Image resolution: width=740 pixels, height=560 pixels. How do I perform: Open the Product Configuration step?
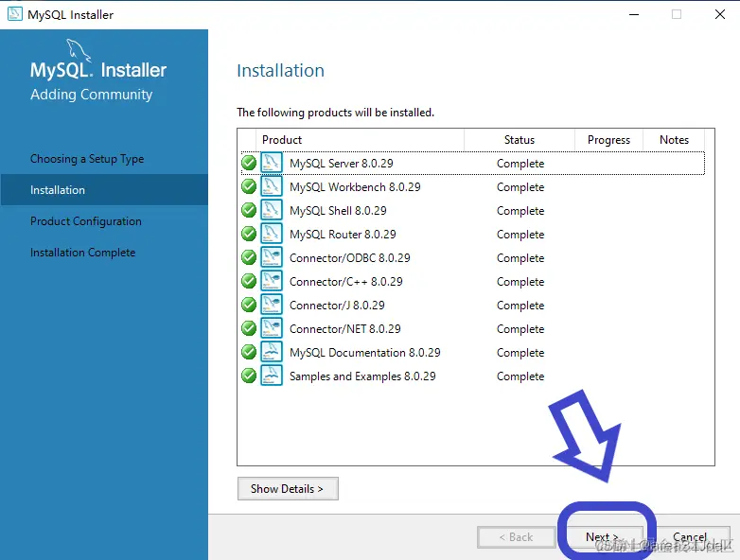click(x=86, y=221)
